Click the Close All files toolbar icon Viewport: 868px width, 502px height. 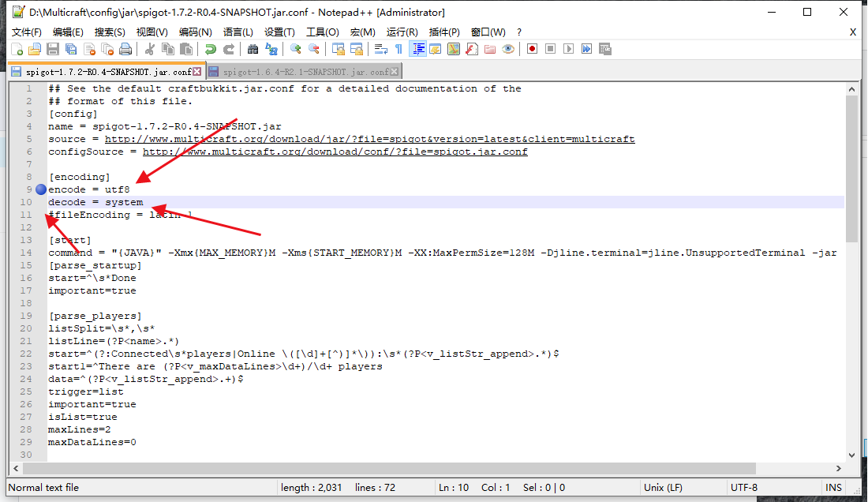(108, 49)
